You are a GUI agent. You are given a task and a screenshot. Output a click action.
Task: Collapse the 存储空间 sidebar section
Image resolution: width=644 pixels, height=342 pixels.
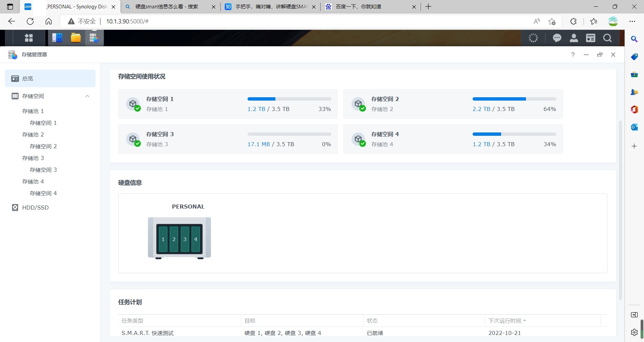click(87, 96)
